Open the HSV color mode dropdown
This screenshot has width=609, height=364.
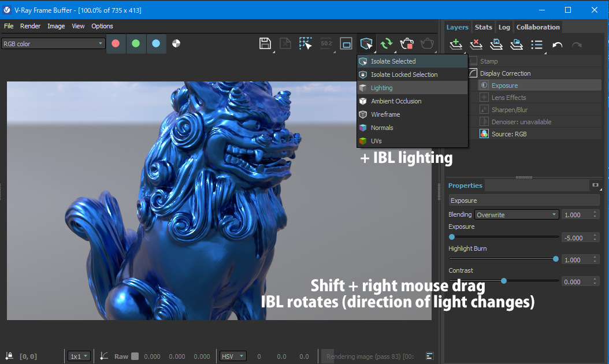click(x=233, y=356)
